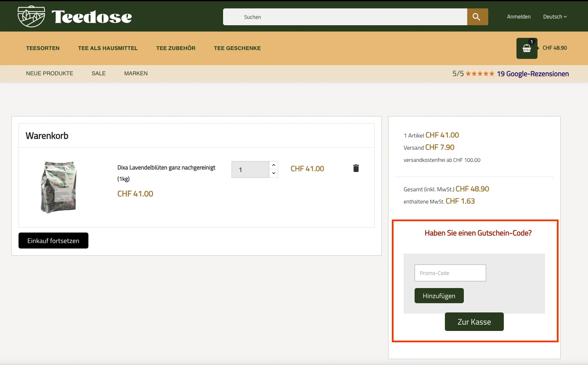Select the NEUE PRODUKTE menu entry

pyautogui.click(x=50, y=74)
